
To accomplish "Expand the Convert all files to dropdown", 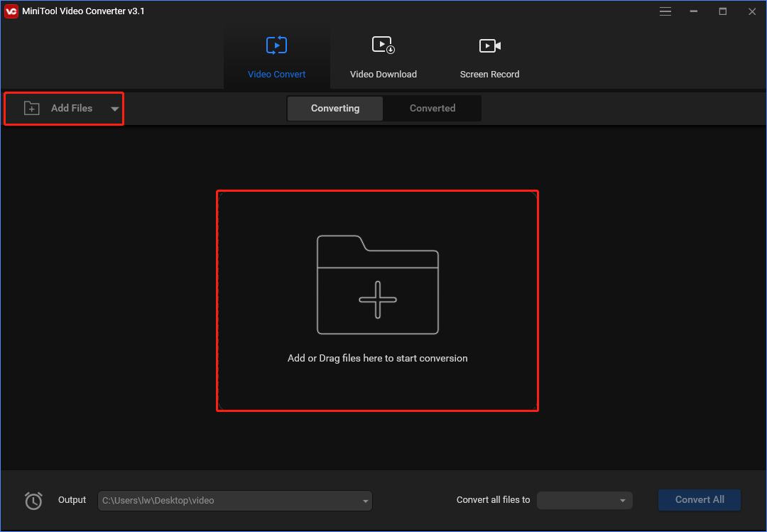I will [x=623, y=500].
